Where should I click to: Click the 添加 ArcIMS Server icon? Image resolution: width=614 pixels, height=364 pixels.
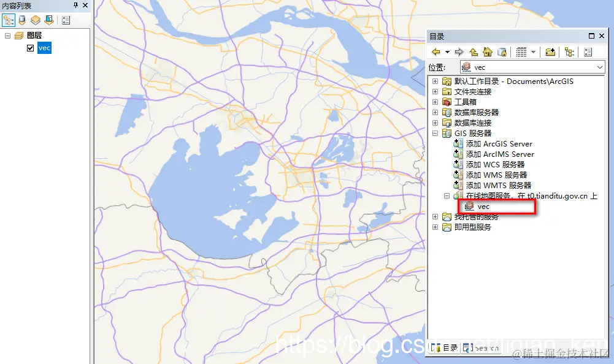(458, 154)
